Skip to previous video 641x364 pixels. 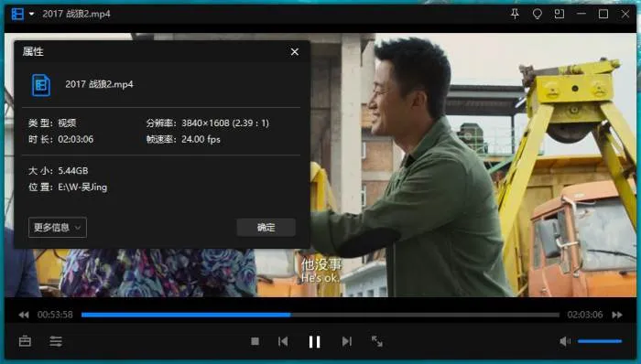(283, 341)
